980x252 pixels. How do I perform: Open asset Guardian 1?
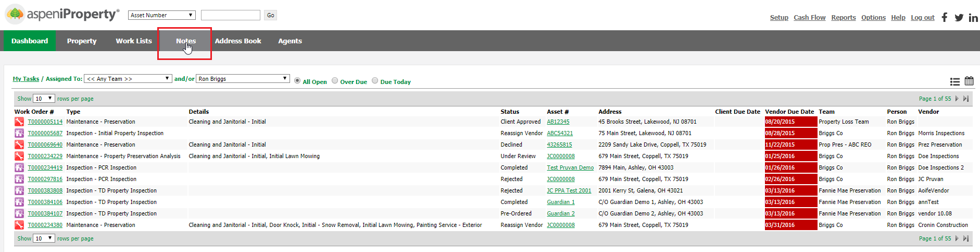[561, 202]
